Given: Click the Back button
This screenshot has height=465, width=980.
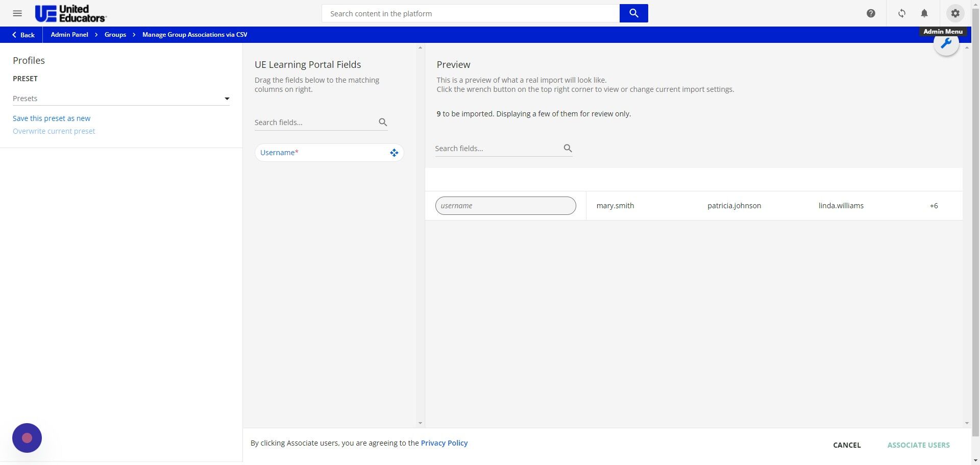Looking at the screenshot, I should pyautogui.click(x=23, y=35).
